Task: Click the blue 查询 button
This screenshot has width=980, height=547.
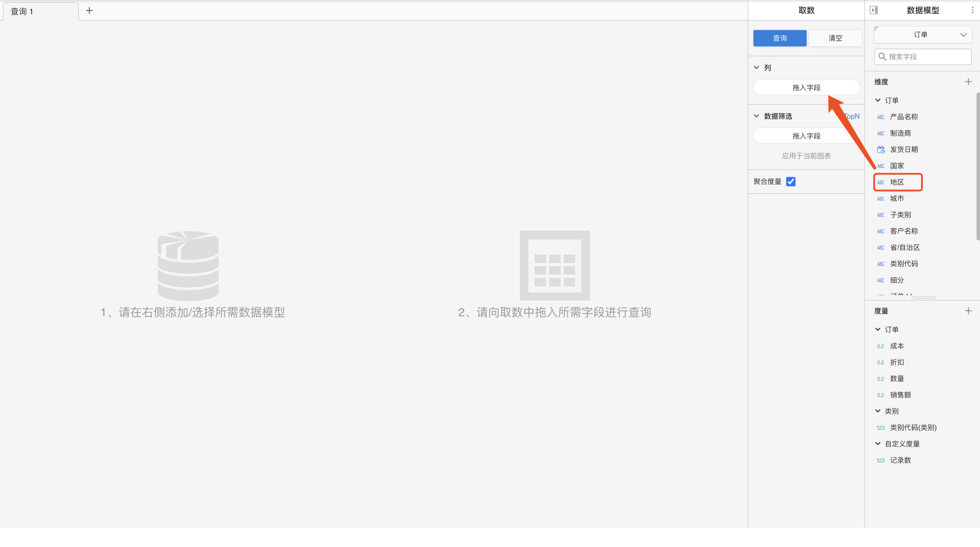Action: 779,38
